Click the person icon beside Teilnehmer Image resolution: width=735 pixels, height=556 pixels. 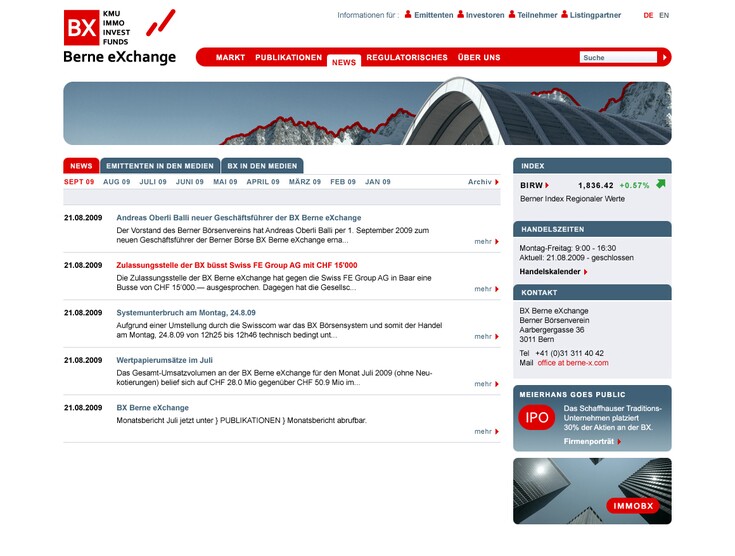(512, 15)
